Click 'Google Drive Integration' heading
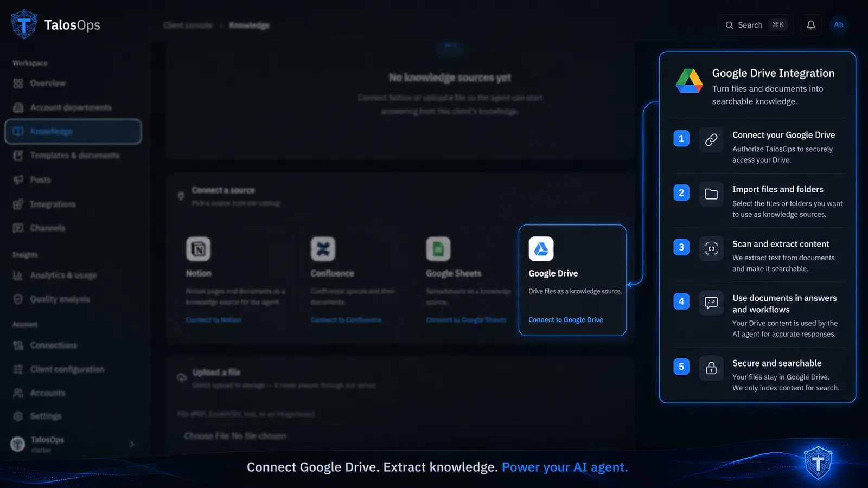This screenshot has width=868, height=488. coord(773,73)
